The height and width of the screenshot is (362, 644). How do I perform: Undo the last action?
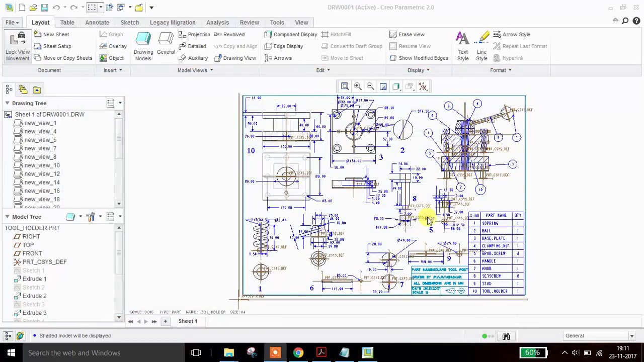pos(56,8)
